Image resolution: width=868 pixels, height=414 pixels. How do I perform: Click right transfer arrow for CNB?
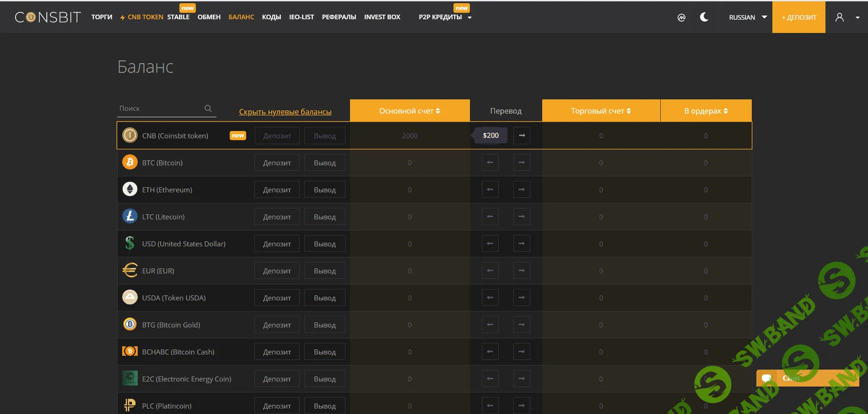(522, 136)
